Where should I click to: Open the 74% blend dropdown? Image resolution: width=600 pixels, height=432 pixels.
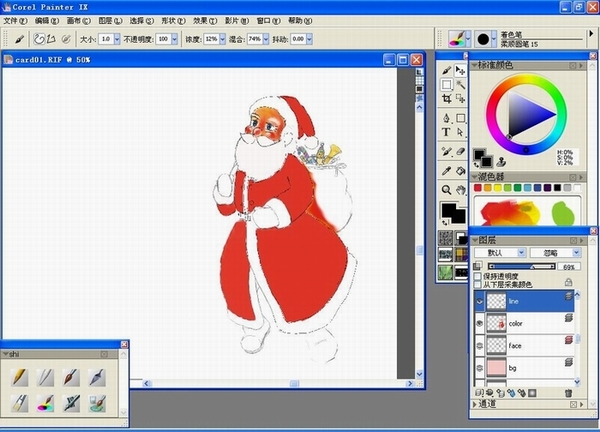pyautogui.click(x=266, y=39)
